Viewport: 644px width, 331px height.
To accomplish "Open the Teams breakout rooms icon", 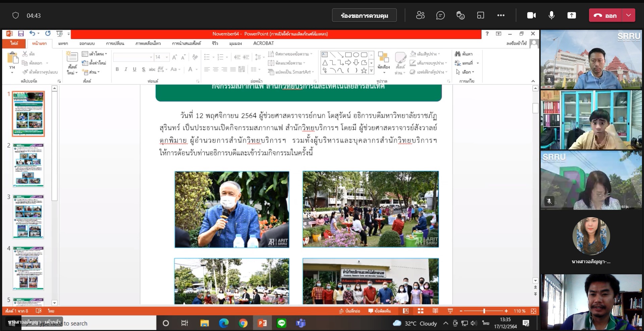I will tap(481, 15).
